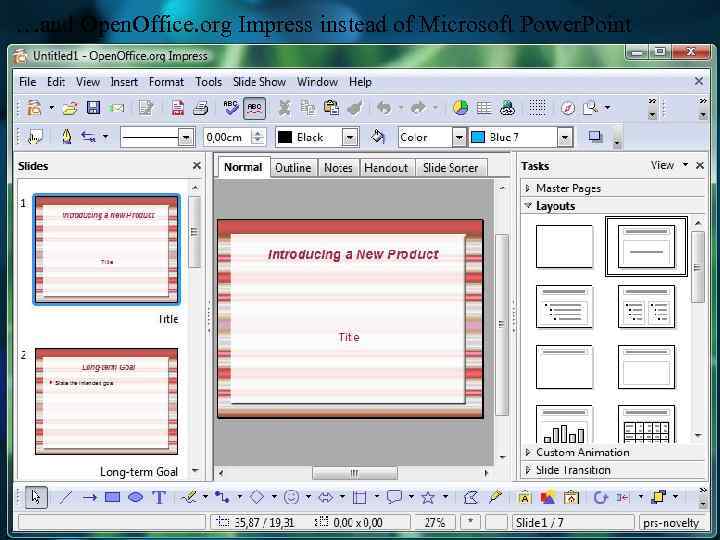720x540 pixels.
Task: Click the line width stepper arrows
Action: point(258,137)
